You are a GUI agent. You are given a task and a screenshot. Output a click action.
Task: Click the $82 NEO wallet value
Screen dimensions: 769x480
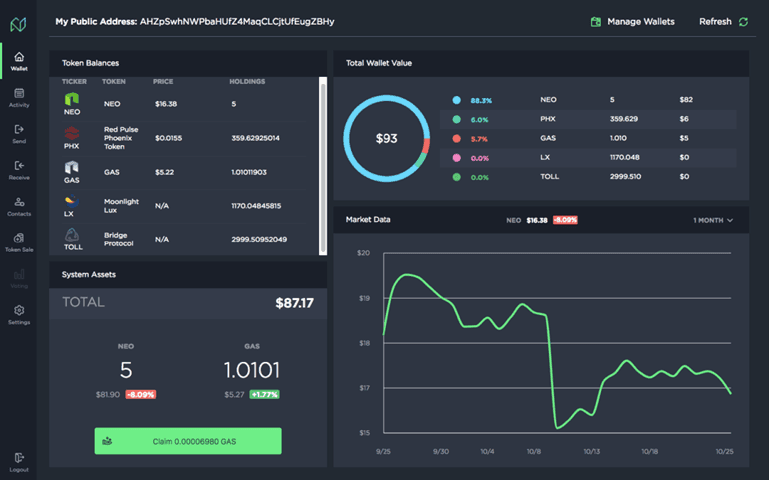click(x=686, y=100)
